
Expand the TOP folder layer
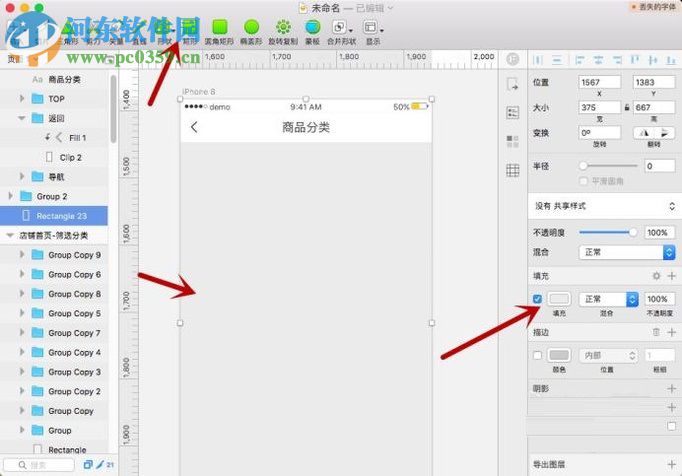(22, 99)
